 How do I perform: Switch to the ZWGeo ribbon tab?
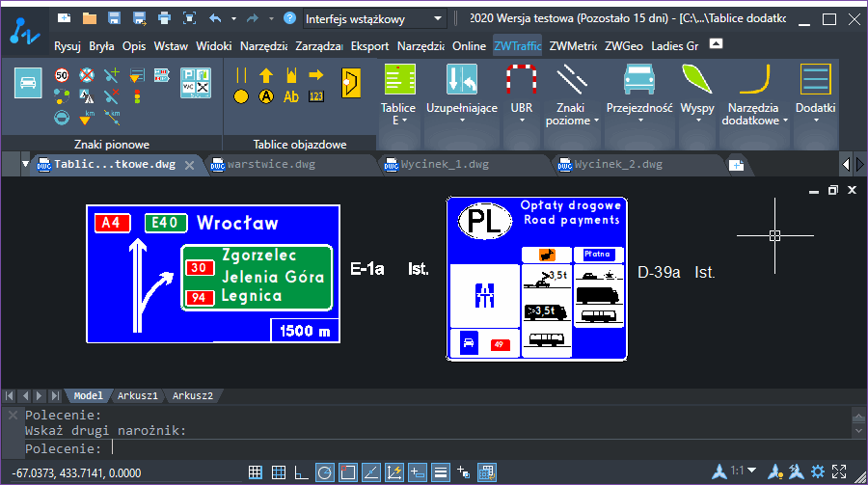point(624,46)
